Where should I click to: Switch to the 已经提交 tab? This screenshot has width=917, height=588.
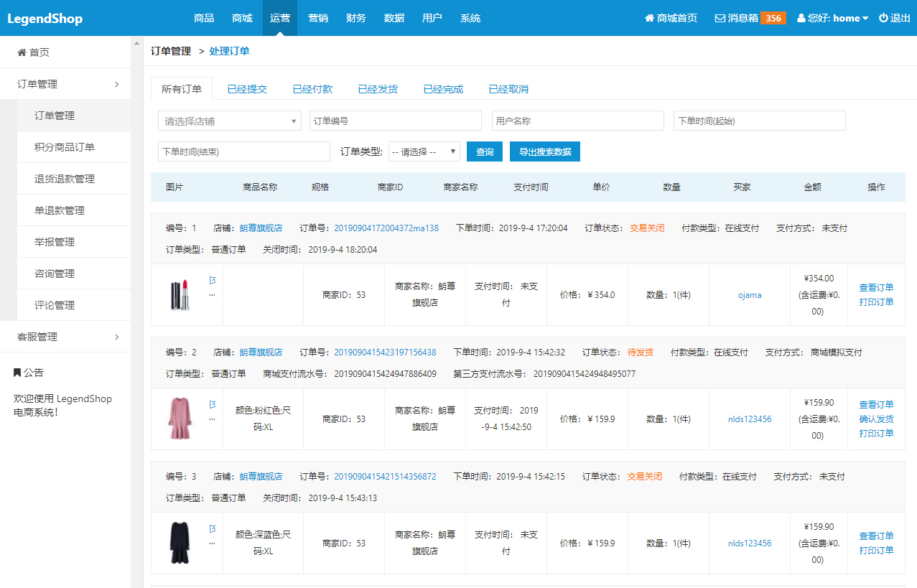[247, 89]
